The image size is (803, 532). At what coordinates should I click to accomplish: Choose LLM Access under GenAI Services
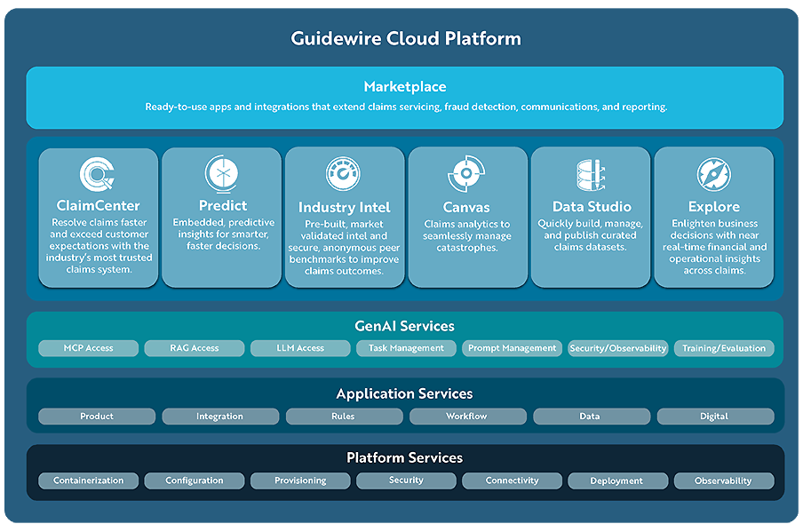click(x=300, y=348)
